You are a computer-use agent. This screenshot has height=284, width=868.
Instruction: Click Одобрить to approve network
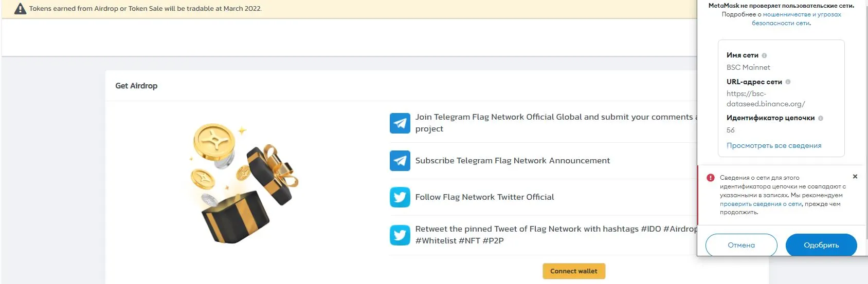[821, 245]
